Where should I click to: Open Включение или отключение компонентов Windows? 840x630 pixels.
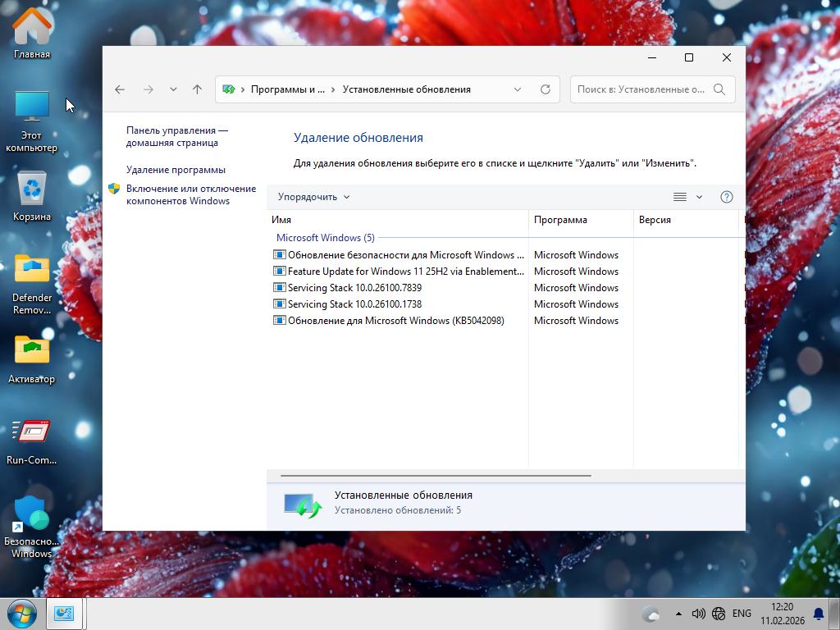(x=190, y=194)
